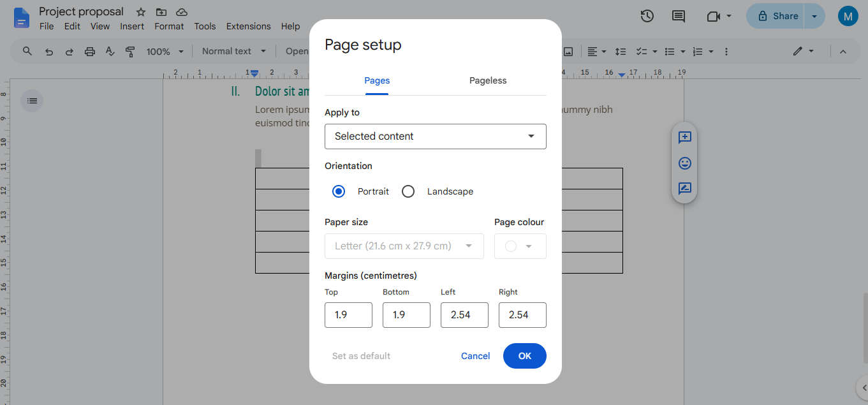Add a comment from the side panel

coord(685,137)
